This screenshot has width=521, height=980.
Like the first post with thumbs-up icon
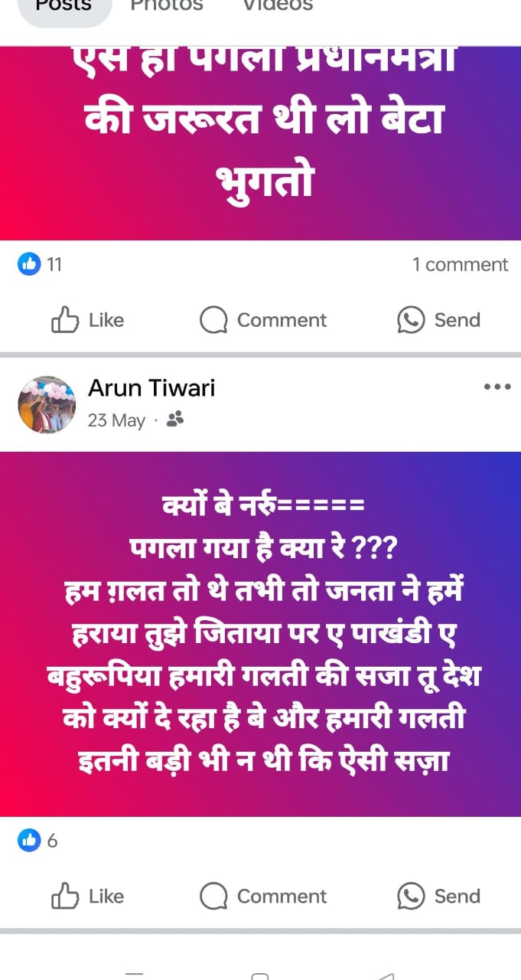pos(65,320)
